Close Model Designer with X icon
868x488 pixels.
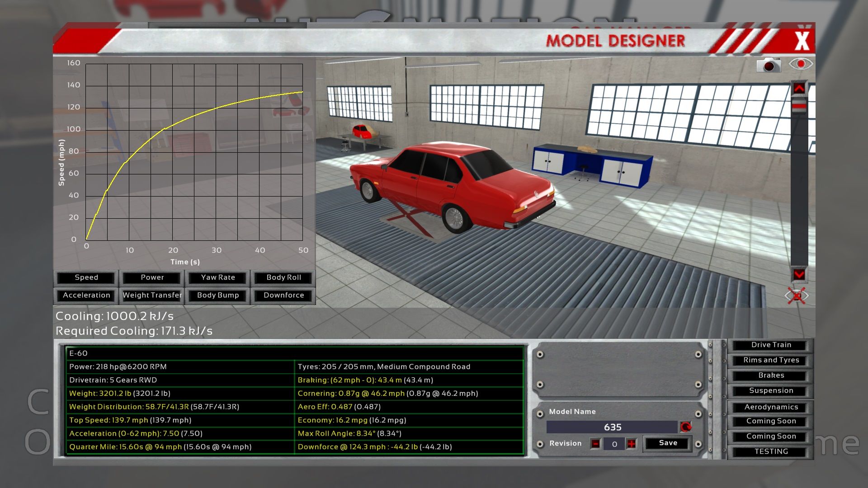802,41
